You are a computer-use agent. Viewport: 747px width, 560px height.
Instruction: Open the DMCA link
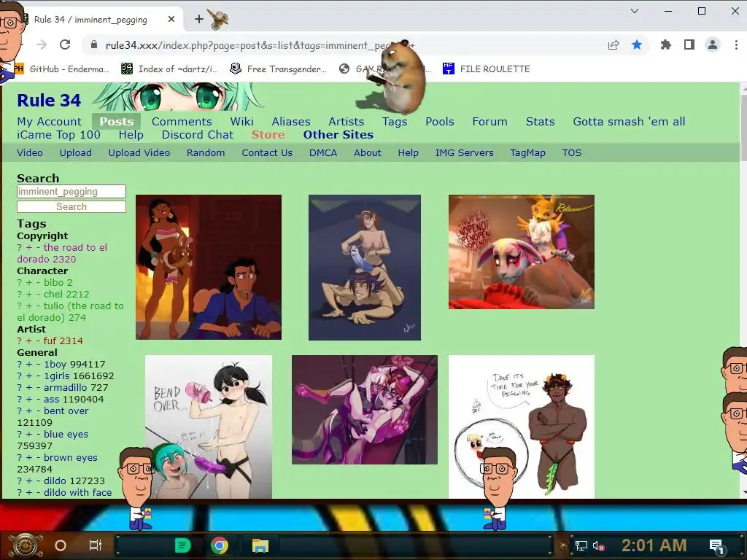(323, 153)
